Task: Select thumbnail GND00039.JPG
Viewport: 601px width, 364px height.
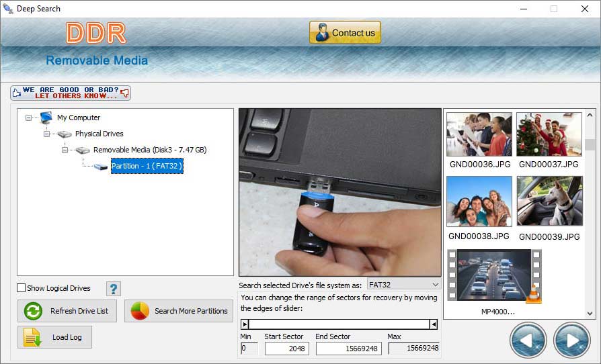Action: tap(550, 201)
